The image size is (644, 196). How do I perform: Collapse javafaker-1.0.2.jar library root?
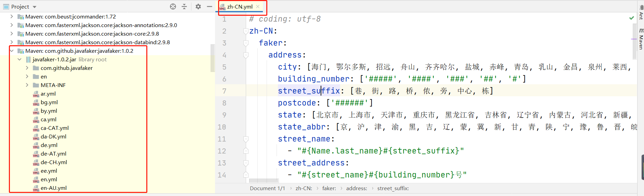click(19, 59)
